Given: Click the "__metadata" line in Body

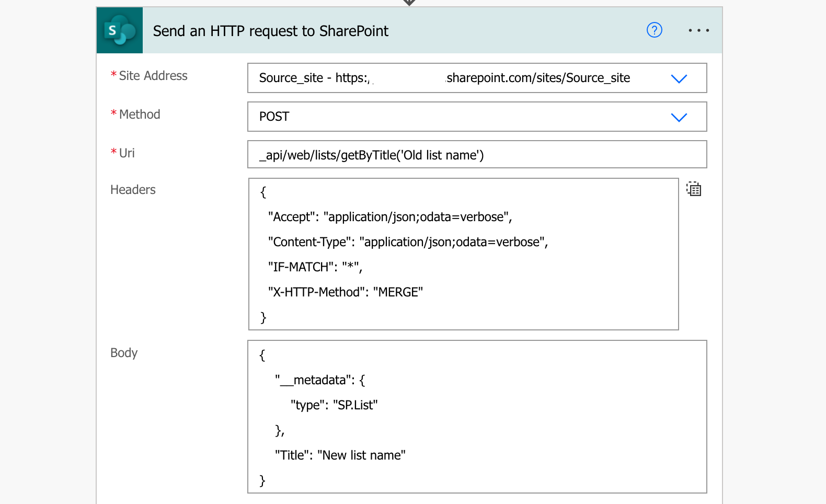Looking at the screenshot, I should coord(320,380).
